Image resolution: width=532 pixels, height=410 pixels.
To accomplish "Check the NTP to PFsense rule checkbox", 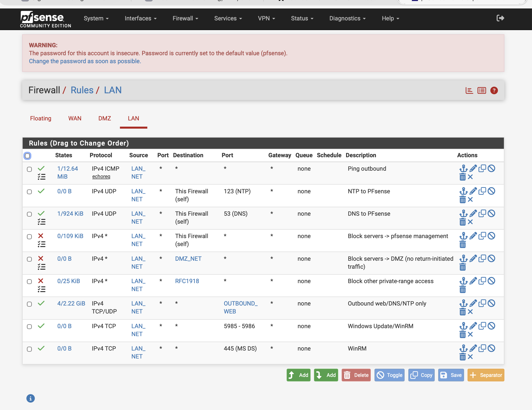I will (x=29, y=192).
